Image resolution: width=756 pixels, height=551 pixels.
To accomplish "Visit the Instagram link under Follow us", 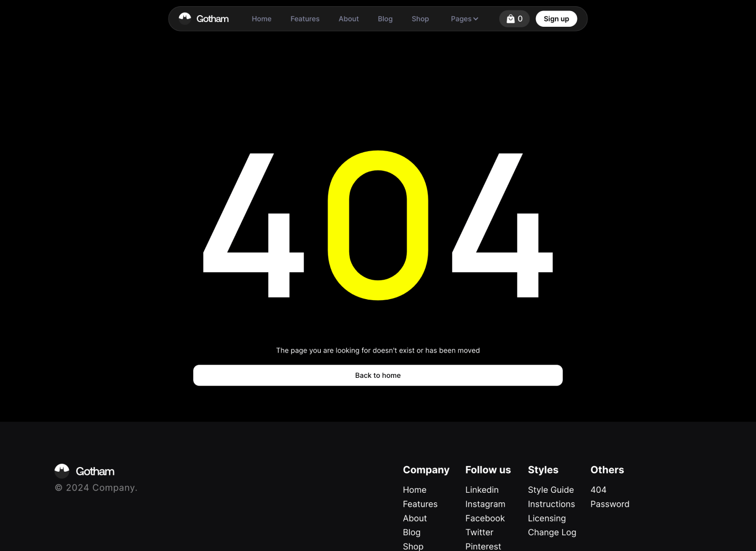I will pos(485,504).
